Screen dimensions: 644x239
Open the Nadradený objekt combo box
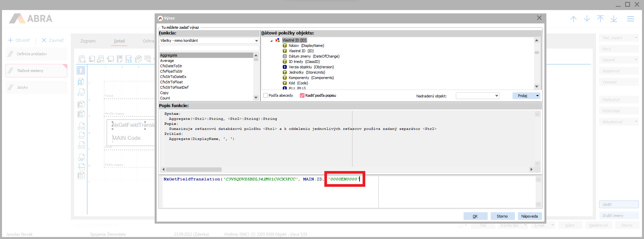tap(496, 96)
